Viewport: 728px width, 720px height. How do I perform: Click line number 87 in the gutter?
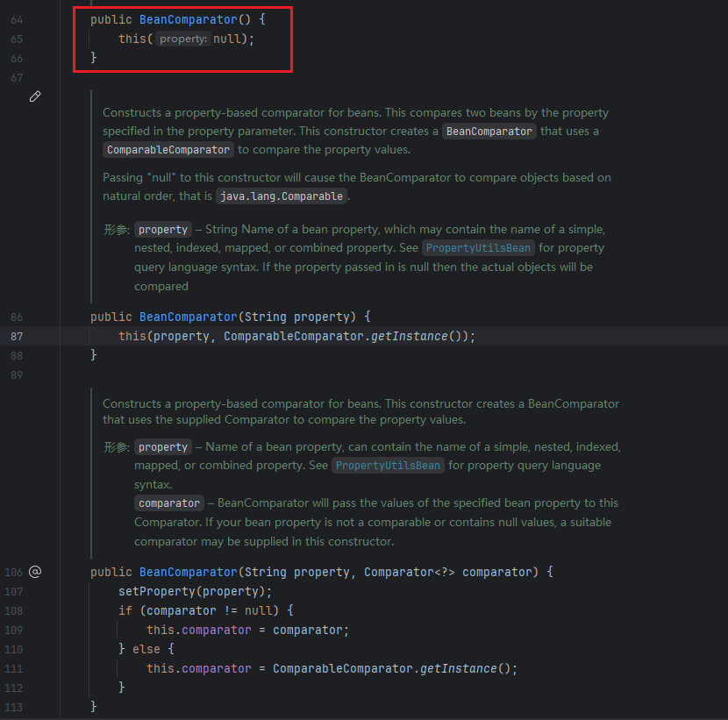(x=18, y=337)
